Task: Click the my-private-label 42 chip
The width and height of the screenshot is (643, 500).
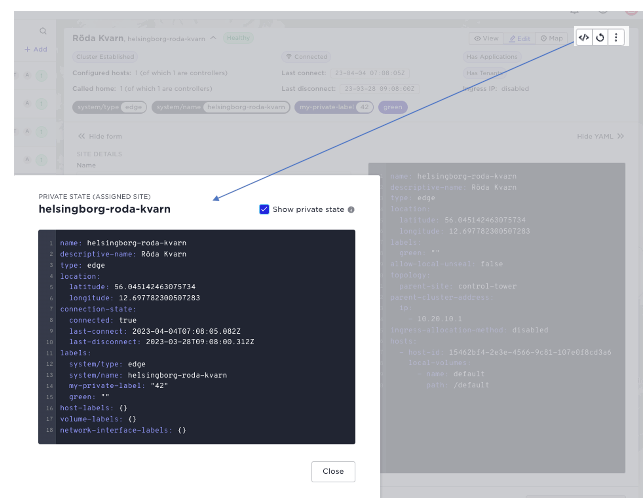Action: [334, 107]
